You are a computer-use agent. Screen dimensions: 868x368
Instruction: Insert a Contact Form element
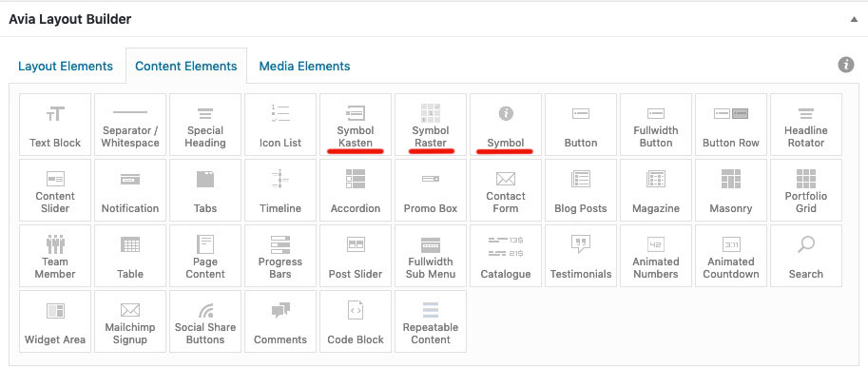pos(506,190)
